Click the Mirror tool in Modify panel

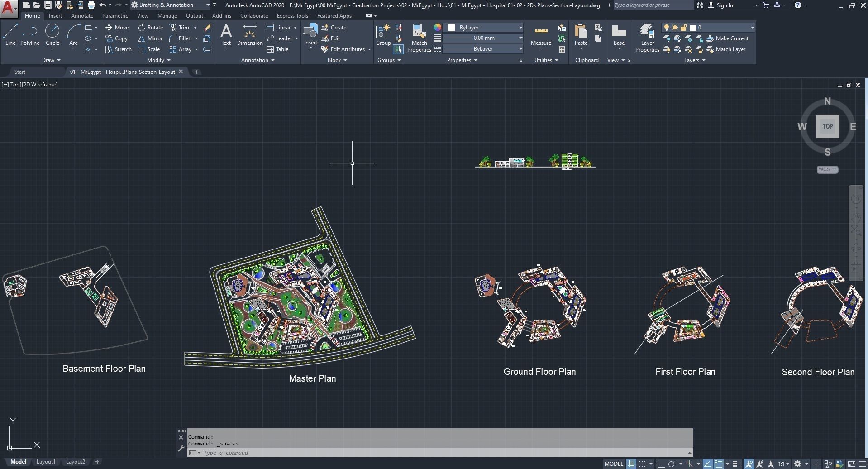[150, 38]
